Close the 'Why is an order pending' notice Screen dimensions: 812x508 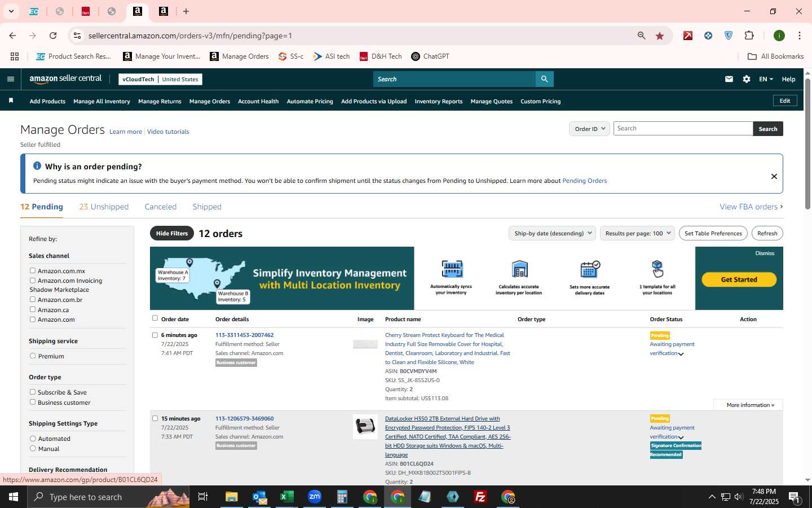[x=774, y=177]
